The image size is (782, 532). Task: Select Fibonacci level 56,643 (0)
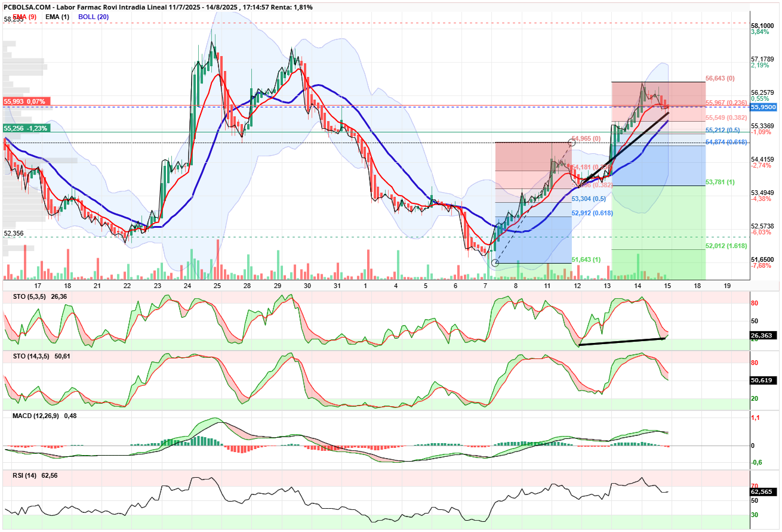coord(720,78)
